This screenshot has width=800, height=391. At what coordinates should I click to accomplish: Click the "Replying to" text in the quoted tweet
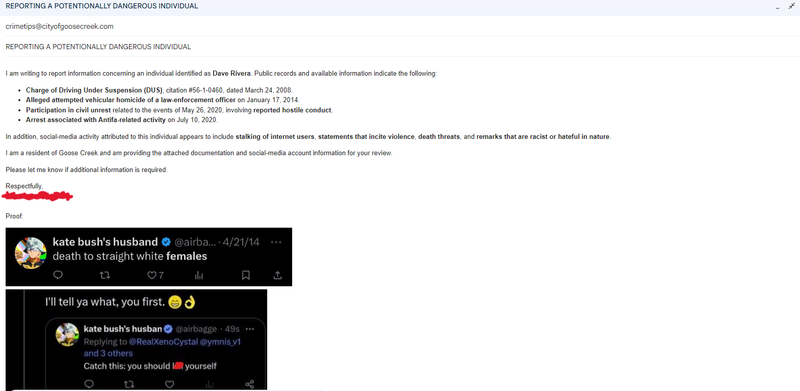(x=105, y=341)
